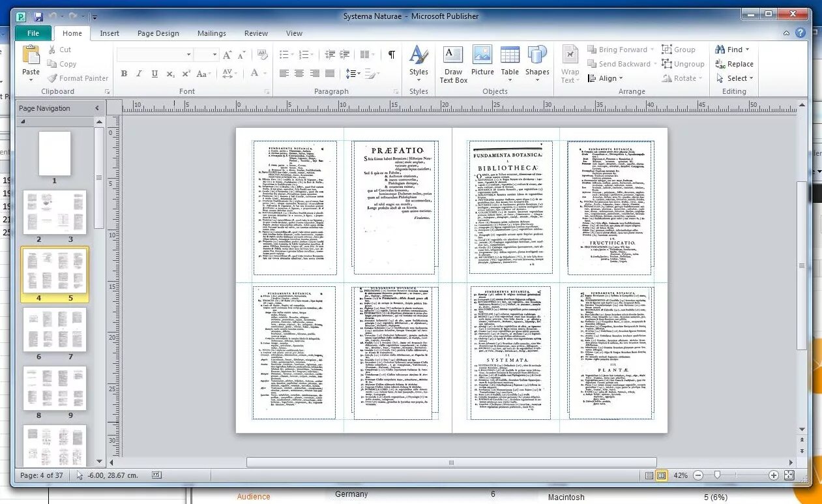The width and height of the screenshot is (822, 504).
Task: Switch to the Page Design tab
Action: click(x=158, y=33)
